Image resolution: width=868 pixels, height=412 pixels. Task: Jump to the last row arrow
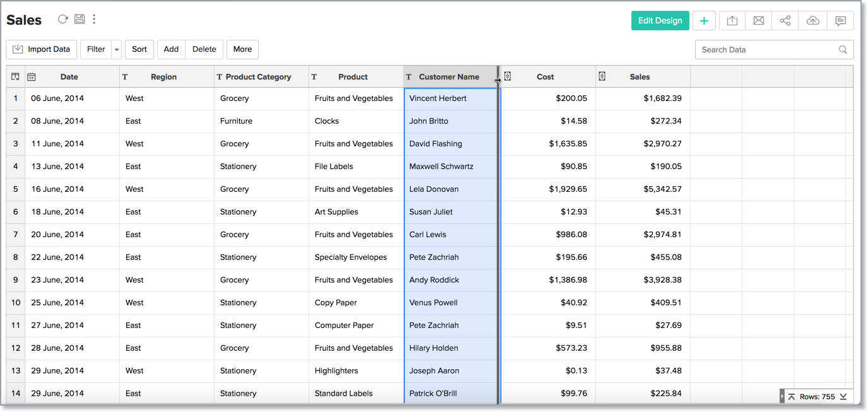843,396
